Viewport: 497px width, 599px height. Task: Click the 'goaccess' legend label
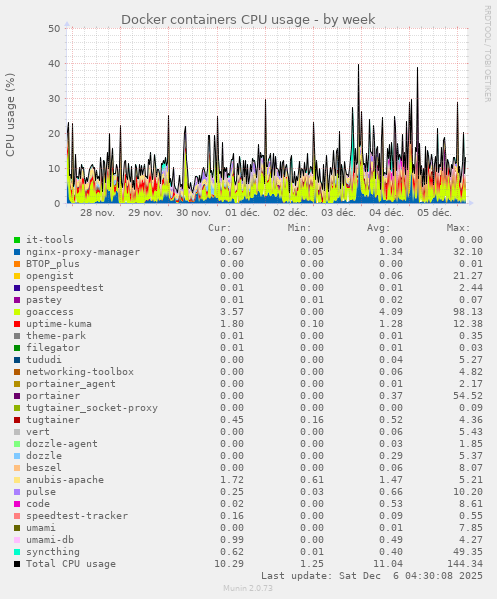point(50,312)
